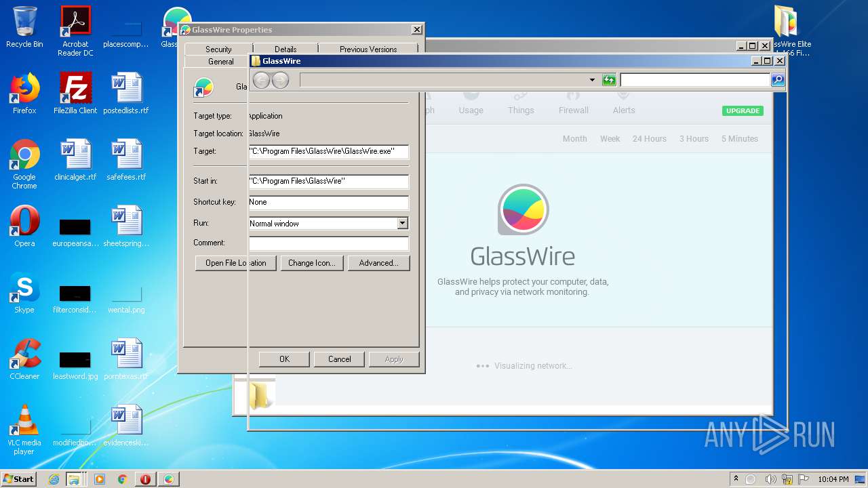The height and width of the screenshot is (488, 868).
Task: Focus the explorer window search box
Action: (x=695, y=80)
